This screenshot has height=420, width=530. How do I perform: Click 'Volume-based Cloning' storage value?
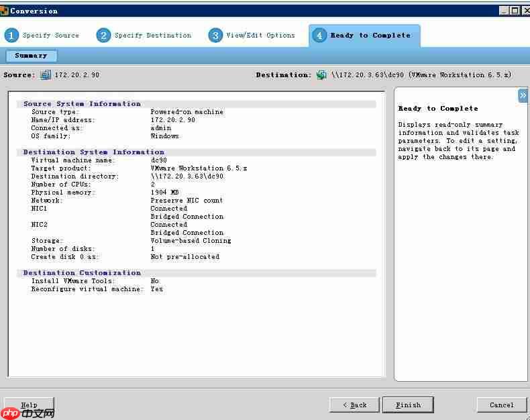pos(191,240)
